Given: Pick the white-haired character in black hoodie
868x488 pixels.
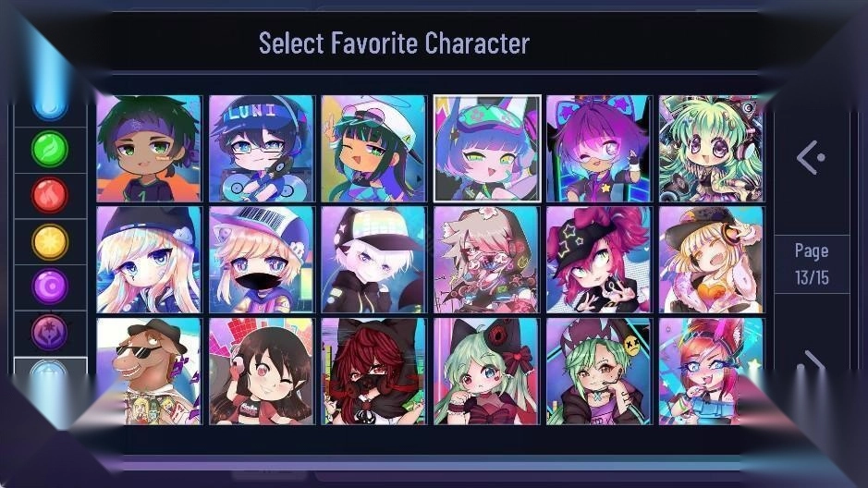Looking at the screenshot, I should (x=374, y=260).
